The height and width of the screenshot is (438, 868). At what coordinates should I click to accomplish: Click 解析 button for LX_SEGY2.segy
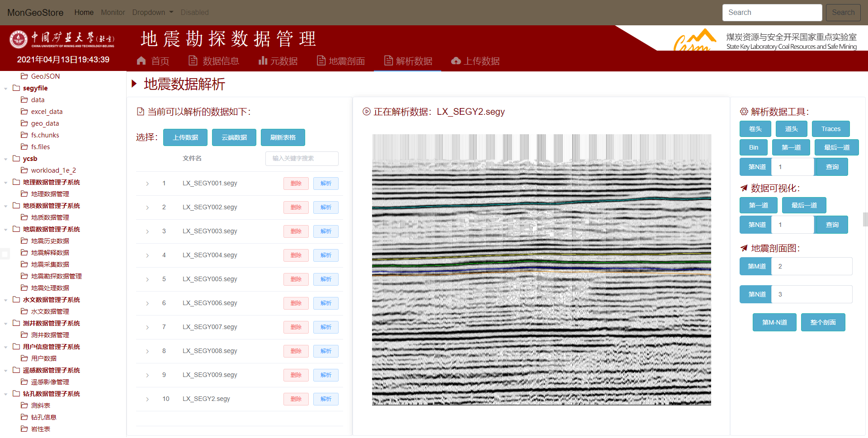325,399
